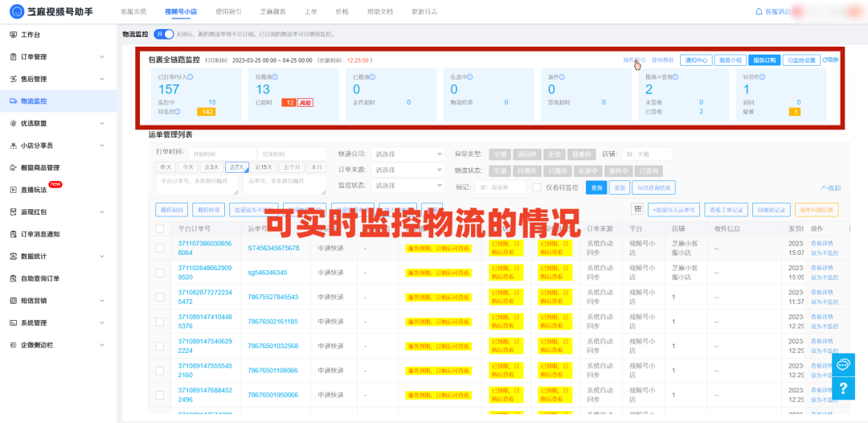Open the 监控状态 dropdown

[x=408, y=186]
